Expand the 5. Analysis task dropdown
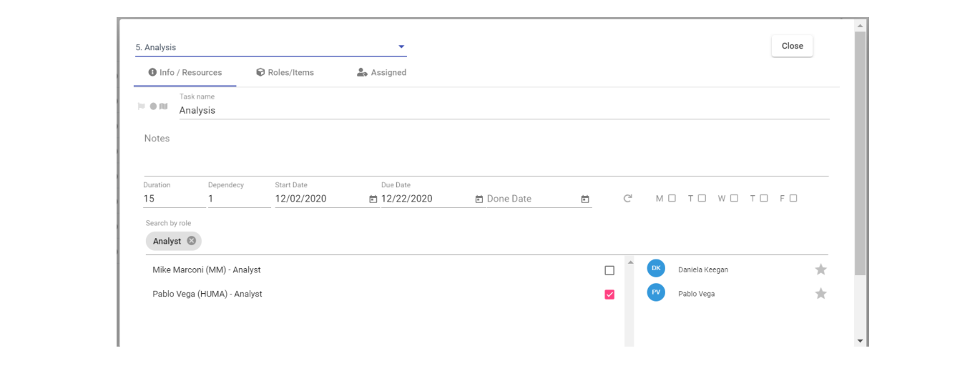Screen dimensions: 980x376 [x=271, y=47]
